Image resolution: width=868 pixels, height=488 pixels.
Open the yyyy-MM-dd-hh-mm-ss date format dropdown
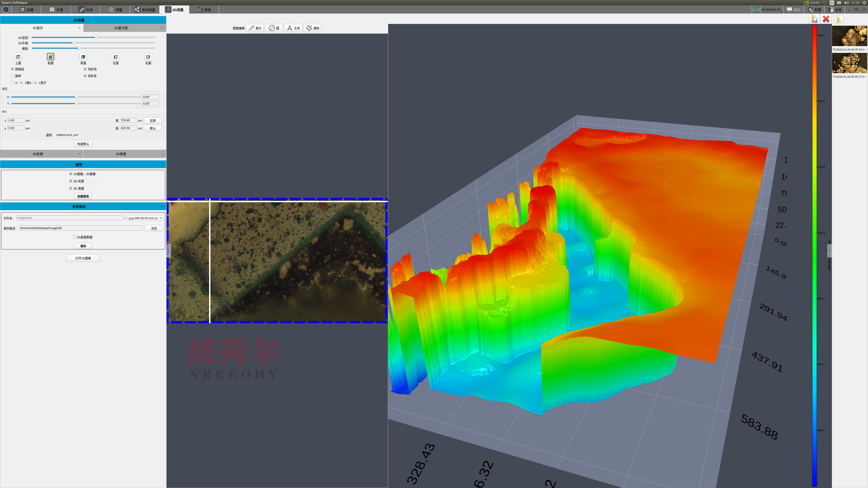point(145,218)
